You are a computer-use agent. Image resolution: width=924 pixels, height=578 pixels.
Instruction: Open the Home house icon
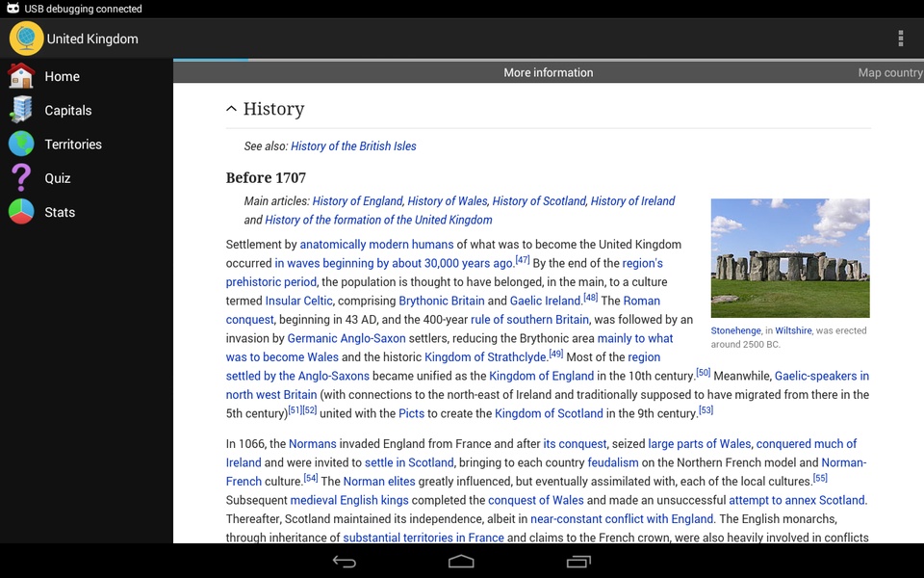coord(21,76)
